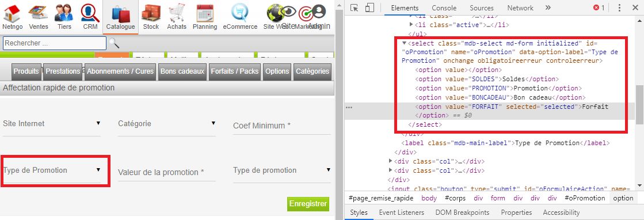644x220 pixels.
Task: Activate DevTools element inspector icon
Action: (355, 8)
